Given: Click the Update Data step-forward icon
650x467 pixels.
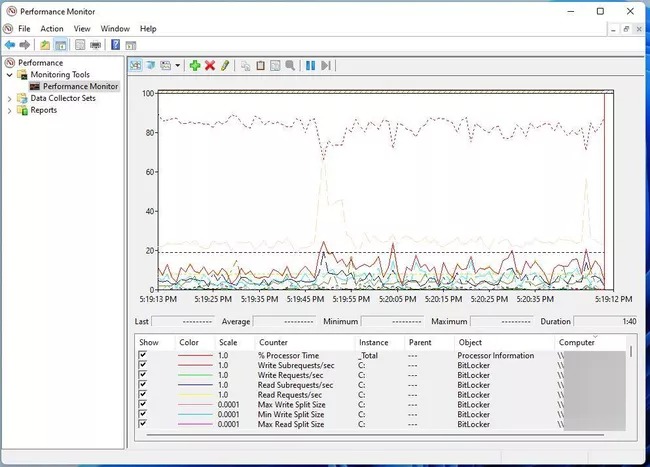Looking at the screenshot, I should 325,65.
